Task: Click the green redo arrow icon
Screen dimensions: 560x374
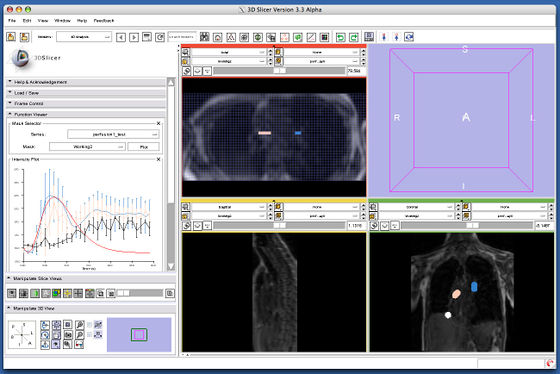Action: coord(354,37)
